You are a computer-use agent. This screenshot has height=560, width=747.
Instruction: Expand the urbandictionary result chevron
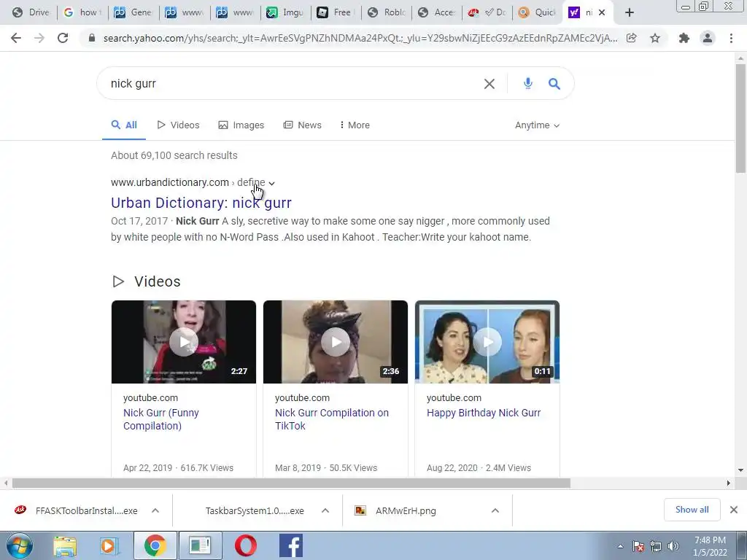pyautogui.click(x=271, y=183)
